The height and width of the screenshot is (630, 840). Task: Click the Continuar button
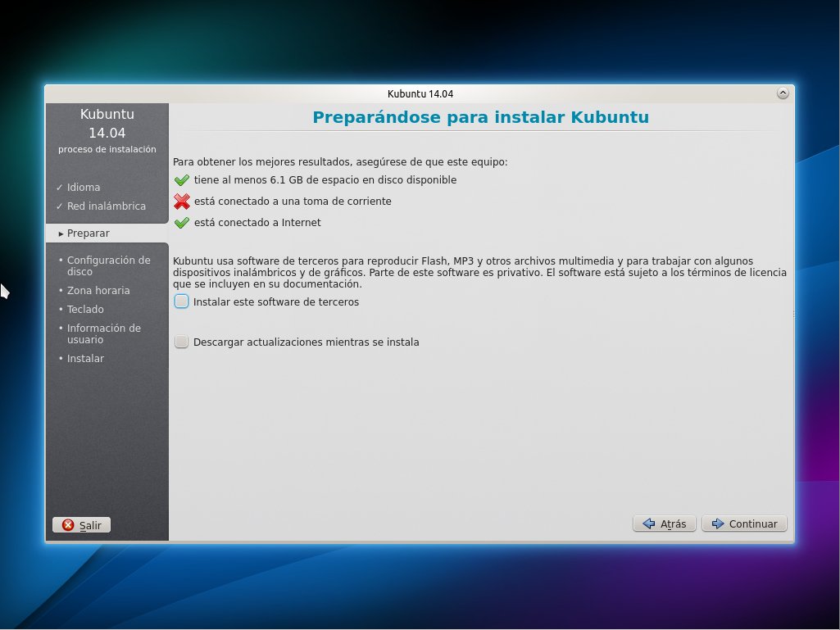744,523
